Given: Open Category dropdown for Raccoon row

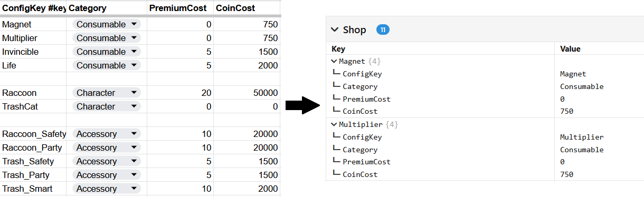Looking at the screenshot, I should (106, 93).
